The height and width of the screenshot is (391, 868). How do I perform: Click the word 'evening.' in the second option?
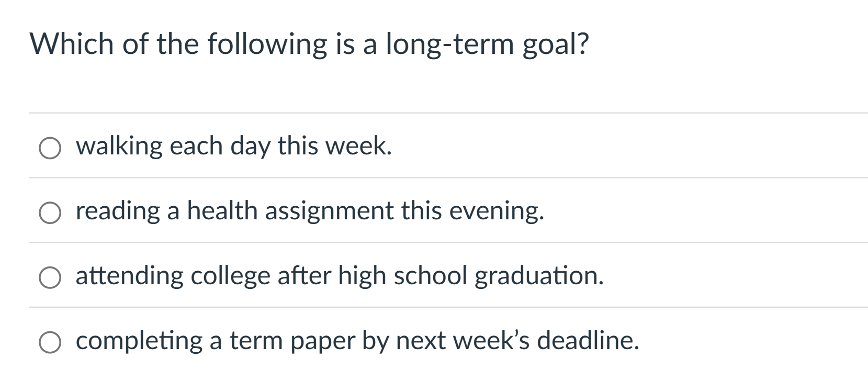pyautogui.click(x=497, y=212)
